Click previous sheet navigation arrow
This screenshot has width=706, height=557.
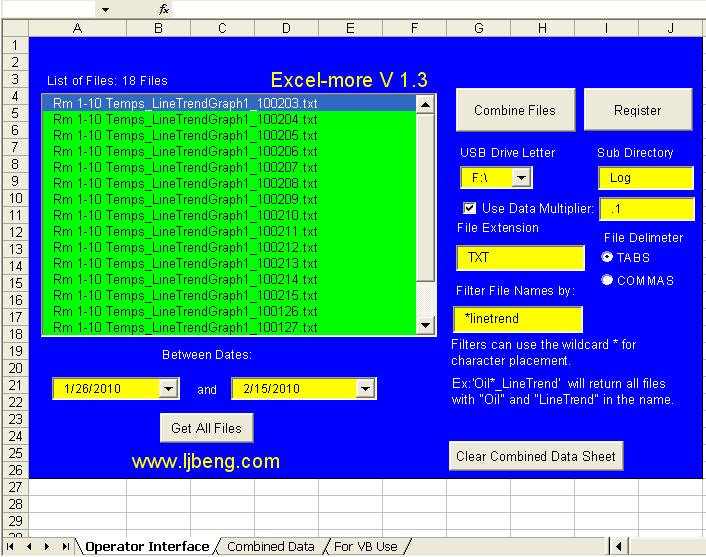pos(29,547)
